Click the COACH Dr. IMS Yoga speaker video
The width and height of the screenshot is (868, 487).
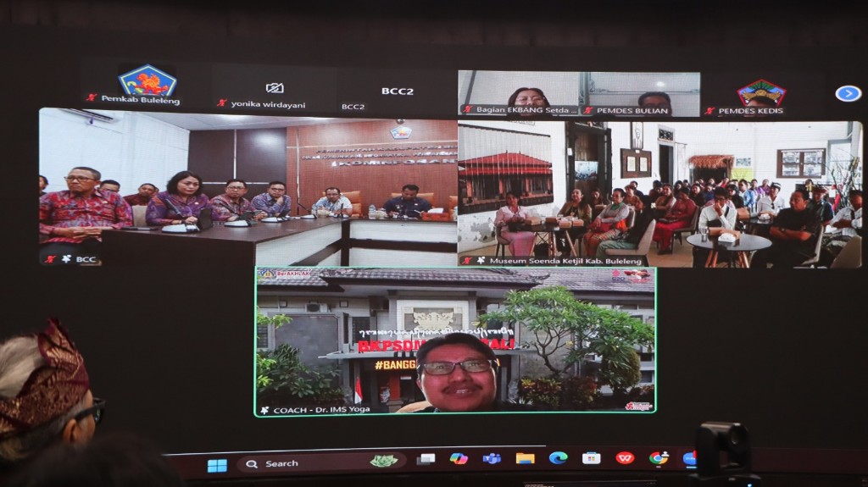point(455,340)
